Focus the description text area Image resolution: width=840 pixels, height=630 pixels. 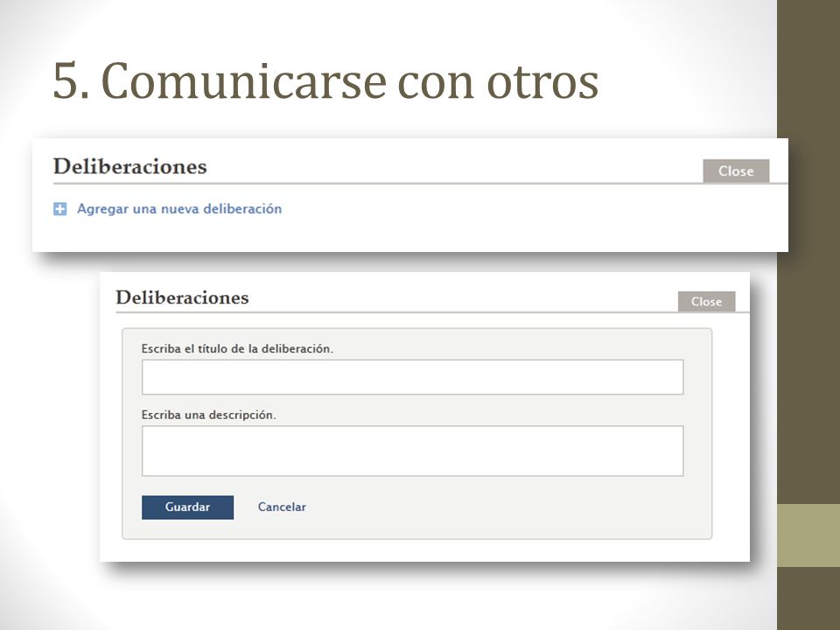point(412,451)
